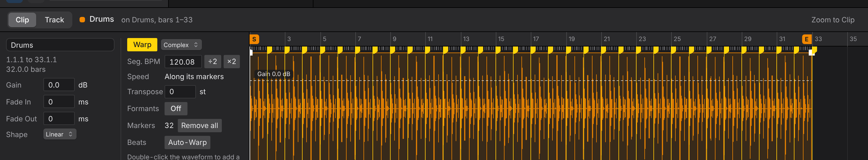This screenshot has height=160, width=868.
Task: Click the Auto-Warp button
Action: click(x=187, y=142)
